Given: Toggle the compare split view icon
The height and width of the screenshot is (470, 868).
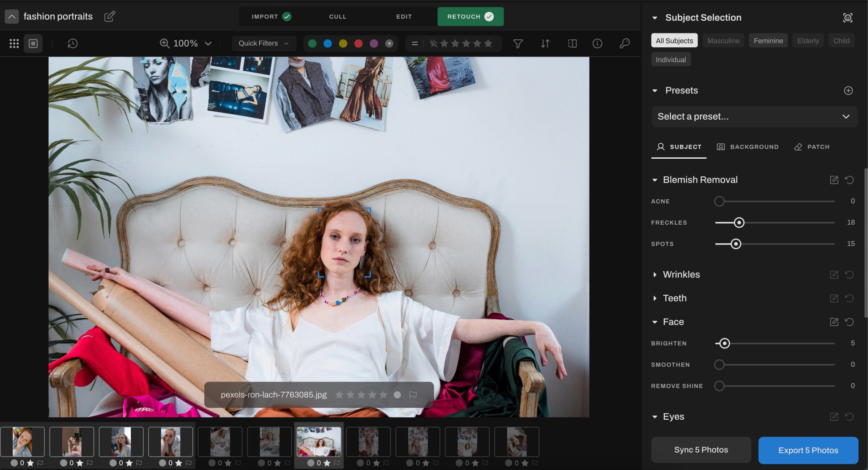Looking at the screenshot, I should (x=572, y=44).
